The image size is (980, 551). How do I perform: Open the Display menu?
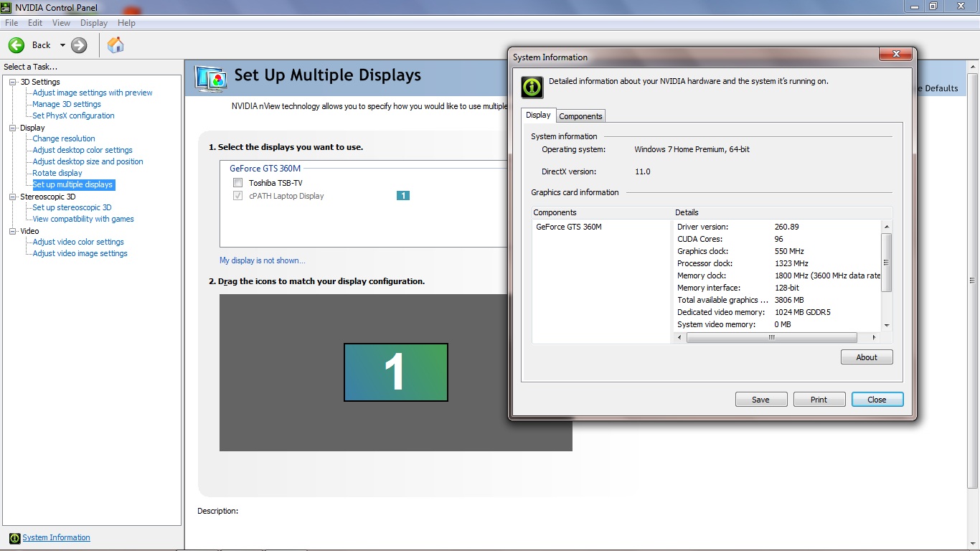coord(94,23)
